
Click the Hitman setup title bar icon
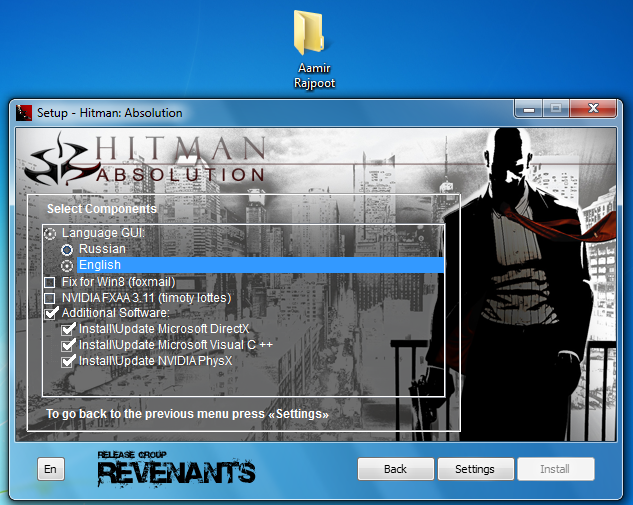[24, 113]
